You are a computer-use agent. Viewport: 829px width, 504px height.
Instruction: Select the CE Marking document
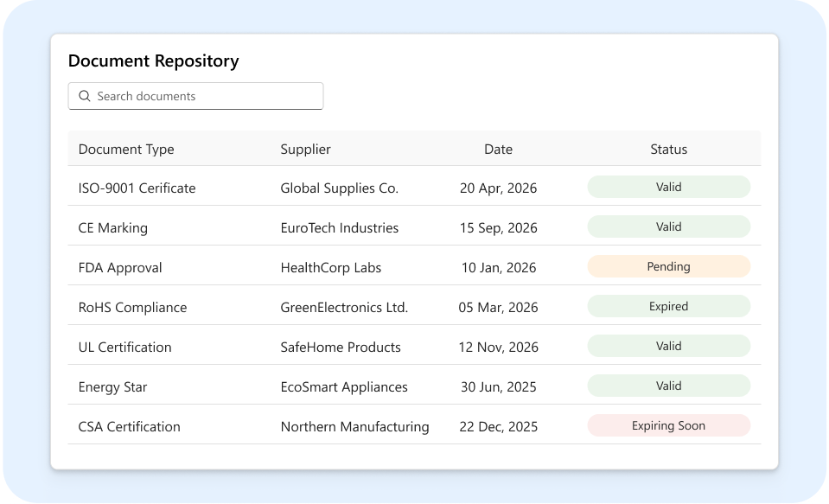tap(112, 227)
